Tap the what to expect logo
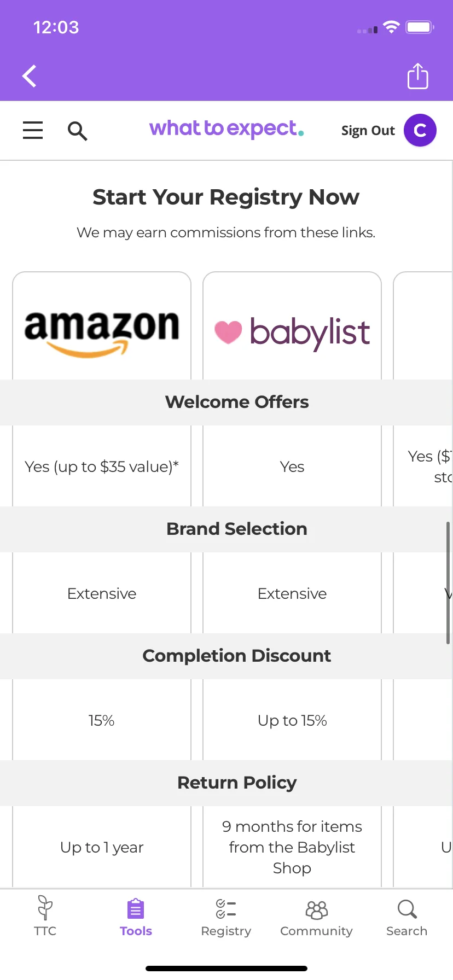453x980 pixels. [226, 129]
